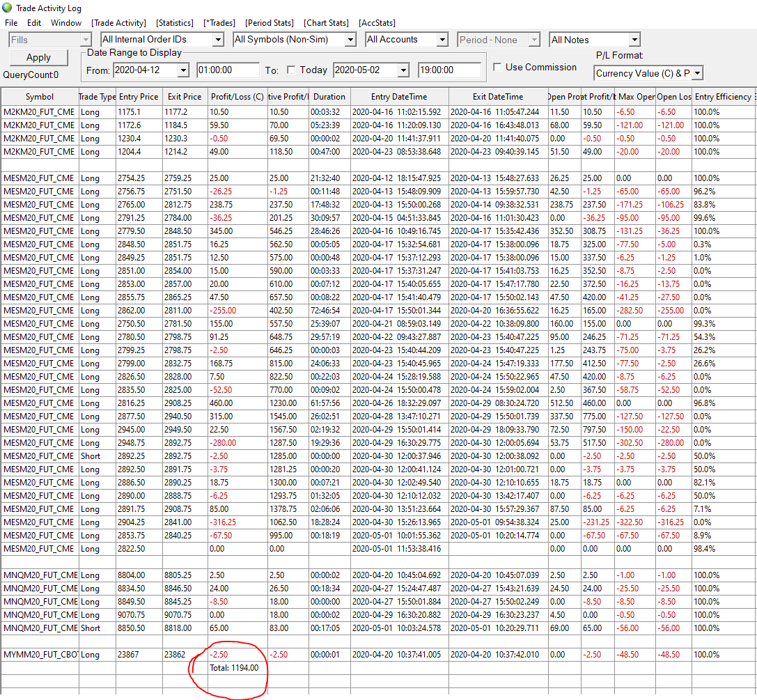The height and width of the screenshot is (700, 757).
Task: Sort by the Symbol column header
Action: pos(40,97)
